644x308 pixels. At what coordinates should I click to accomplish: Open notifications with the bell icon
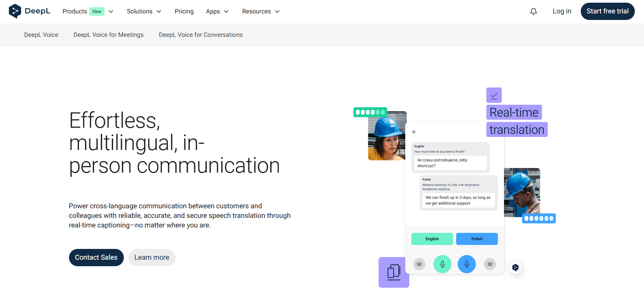pos(533,12)
